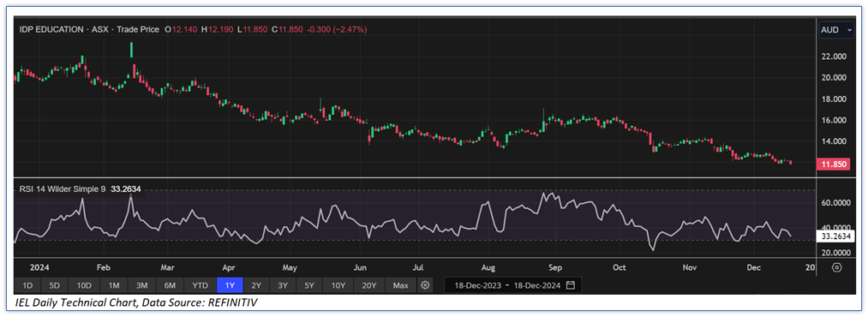868x317 pixels.
Task: Click the Sep label on time axis
Action: click(555, 268)
